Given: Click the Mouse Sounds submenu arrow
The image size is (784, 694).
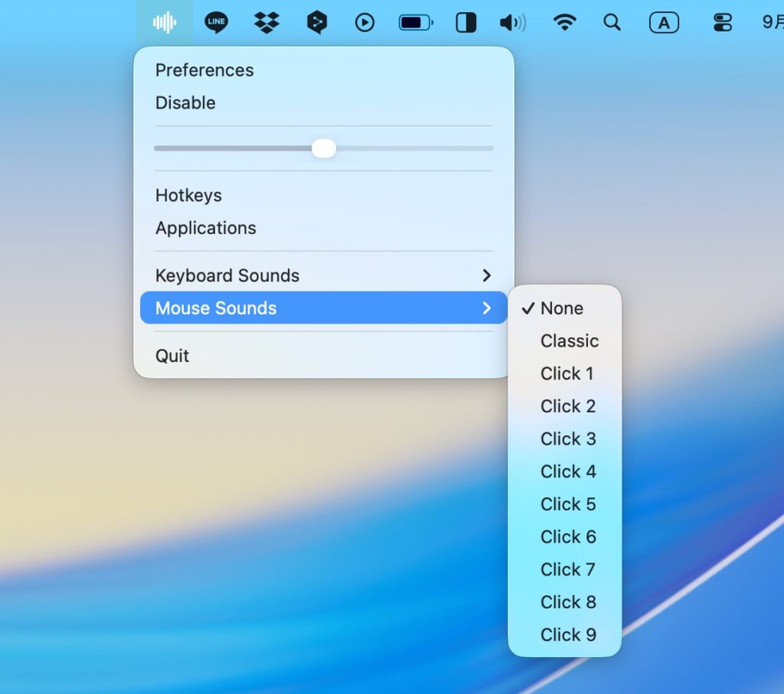Looking at the screenshot, I should click(x=486, y=308).
